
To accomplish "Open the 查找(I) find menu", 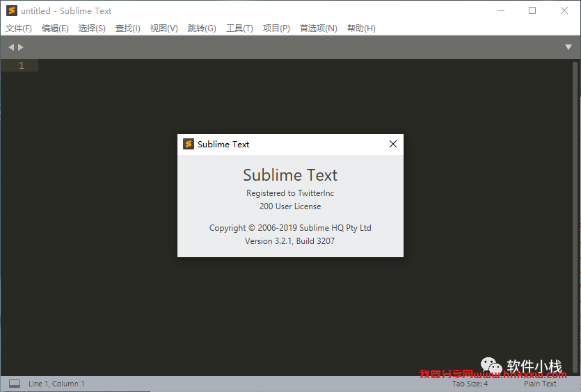I will pyautogui.click(x=128, y=28).
